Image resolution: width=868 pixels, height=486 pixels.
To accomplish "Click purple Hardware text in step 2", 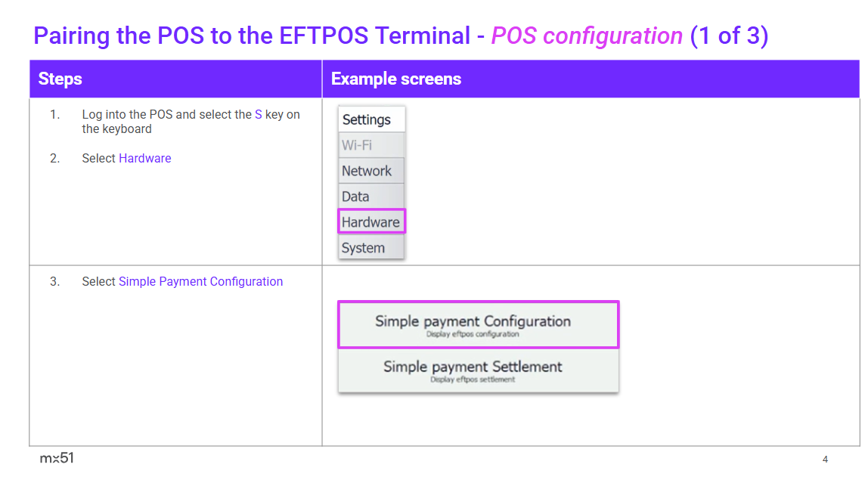I will [144, 158].
